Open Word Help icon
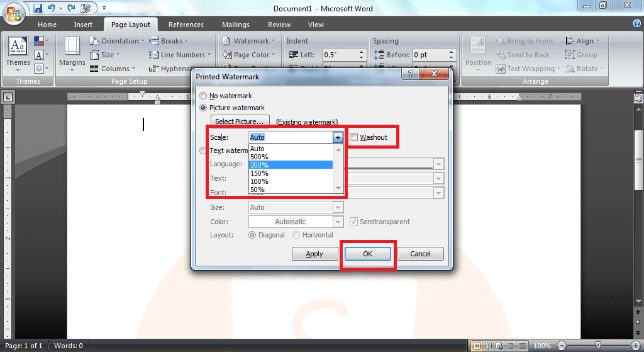The width and height of the screenshot is (644, 352). (x=637, y=23)
